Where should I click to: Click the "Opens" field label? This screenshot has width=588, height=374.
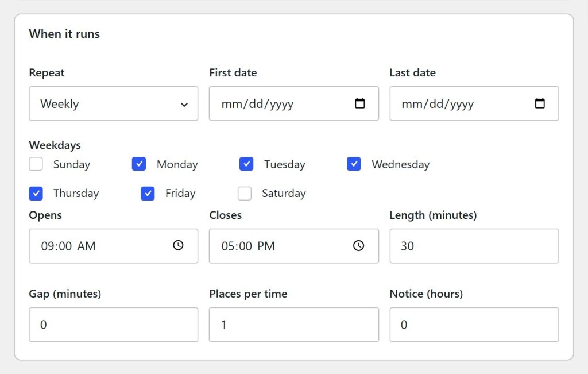(x=45, y=215)
